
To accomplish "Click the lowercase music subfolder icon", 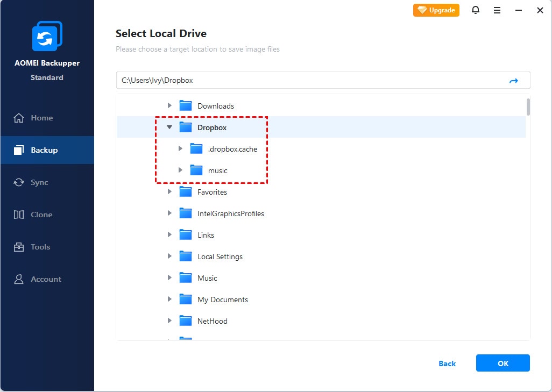I will click(x=196, y=170).
